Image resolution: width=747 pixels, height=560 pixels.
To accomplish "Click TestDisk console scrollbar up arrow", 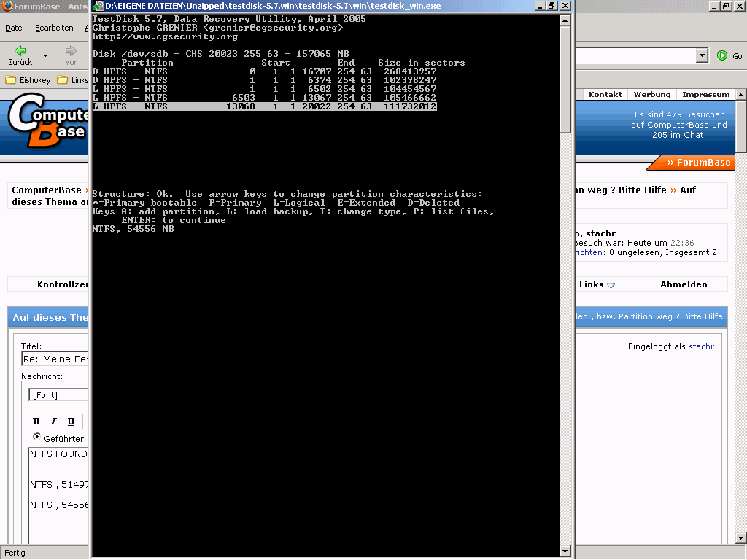I will (565, 20).
